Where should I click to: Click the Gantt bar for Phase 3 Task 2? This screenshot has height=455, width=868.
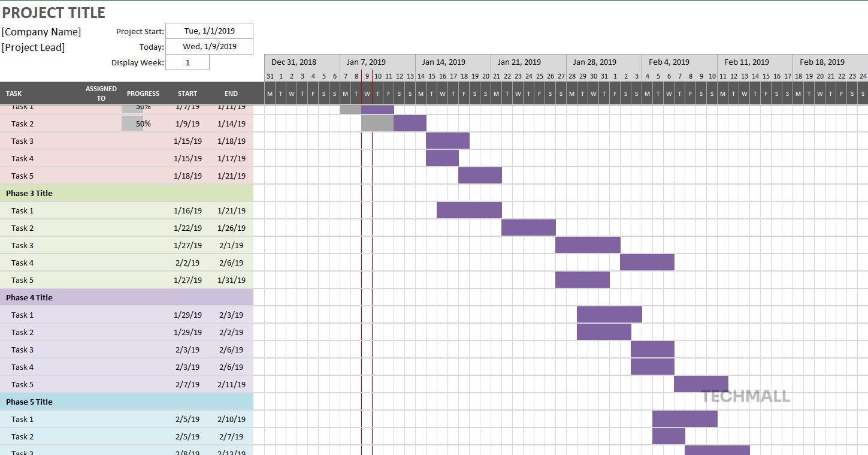click(528, 227)
